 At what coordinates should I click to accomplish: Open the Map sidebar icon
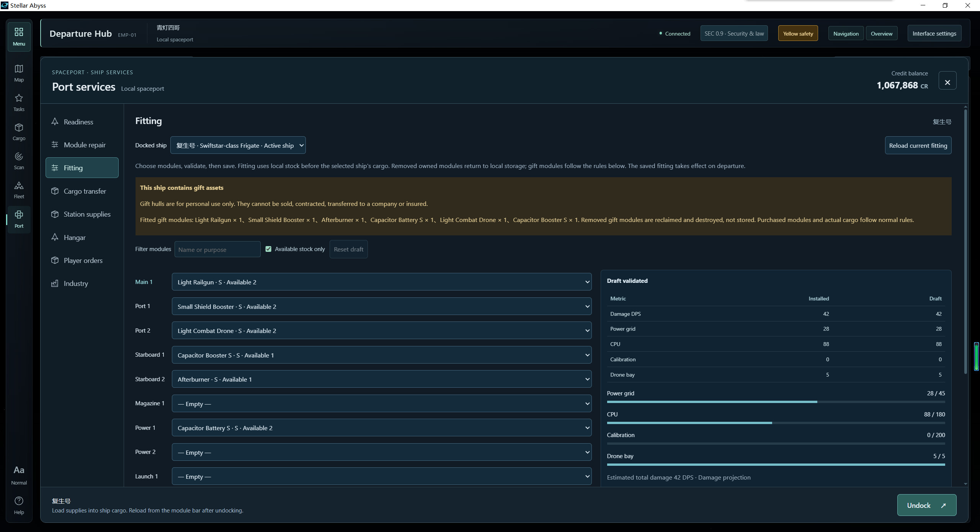pos(19,73)
